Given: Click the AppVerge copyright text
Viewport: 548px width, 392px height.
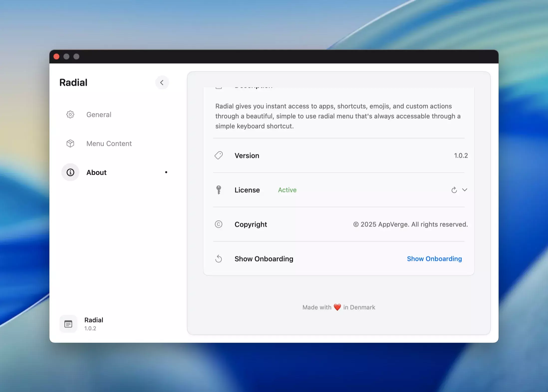Looking at the screenshot, I should 410,224.
